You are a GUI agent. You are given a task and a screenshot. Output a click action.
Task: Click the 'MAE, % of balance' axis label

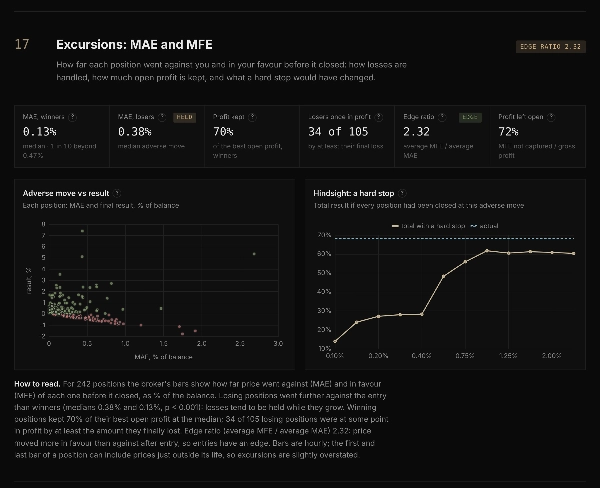coord(163,357)
